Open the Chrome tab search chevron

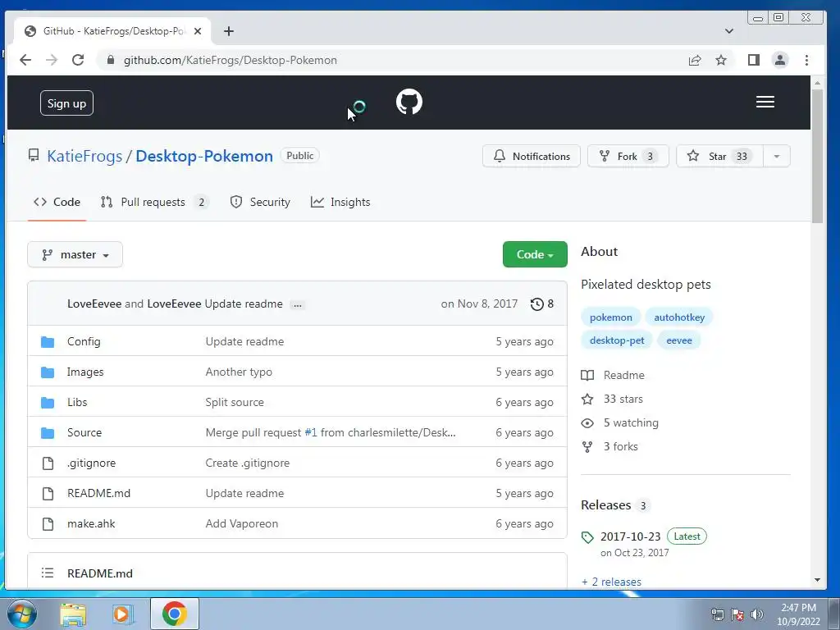[x=729, y=31]
